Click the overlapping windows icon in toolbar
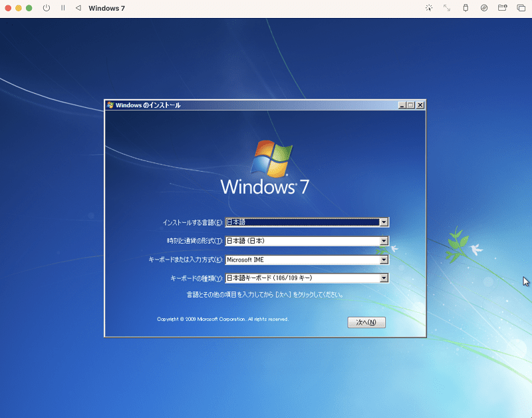Screen dimensions: 532x418 pos(521,8)
